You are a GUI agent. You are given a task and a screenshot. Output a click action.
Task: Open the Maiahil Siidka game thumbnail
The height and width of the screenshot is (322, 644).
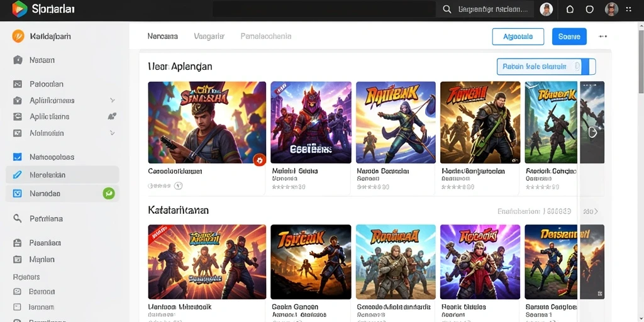(x=311, y=123)
